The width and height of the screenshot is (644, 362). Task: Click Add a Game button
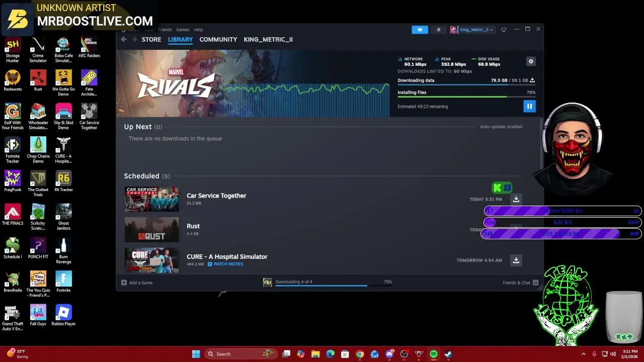[x=137, y=283]
